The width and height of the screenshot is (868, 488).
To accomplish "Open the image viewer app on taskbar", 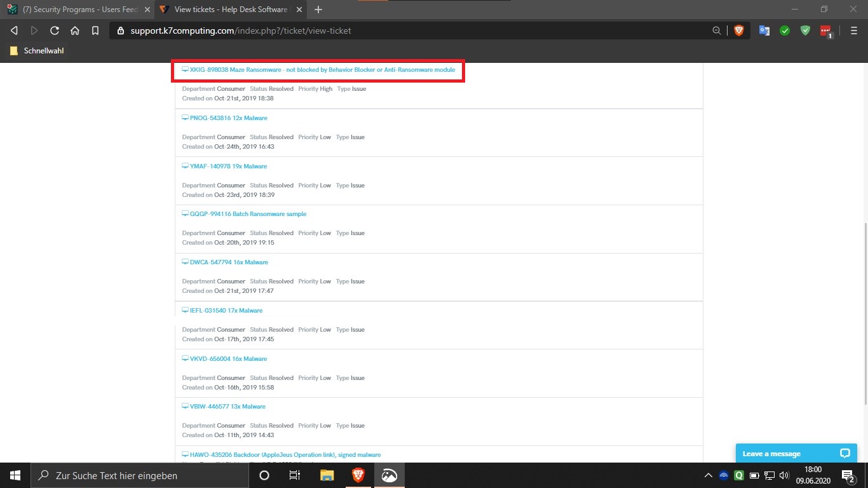I will point(389,475).
